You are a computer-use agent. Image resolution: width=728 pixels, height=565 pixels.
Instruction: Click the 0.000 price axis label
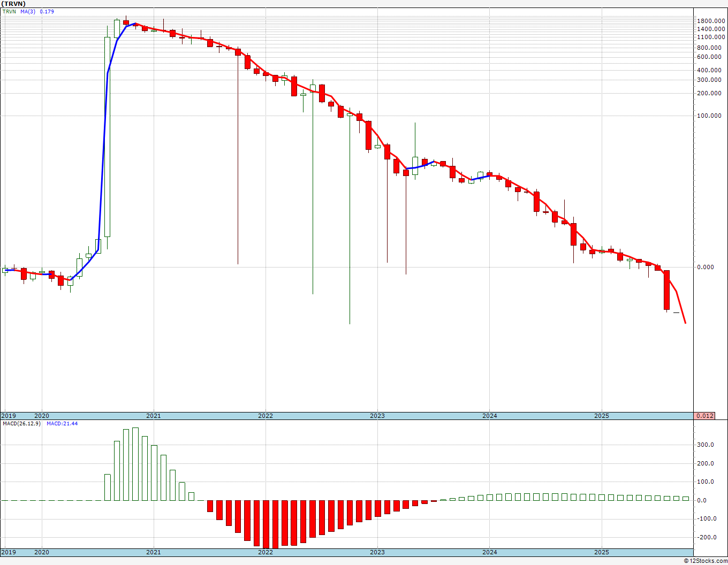(x=707, y=267)
